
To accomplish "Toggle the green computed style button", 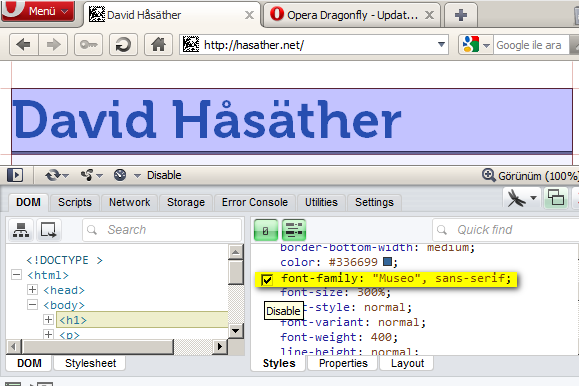I will [265, 230].
